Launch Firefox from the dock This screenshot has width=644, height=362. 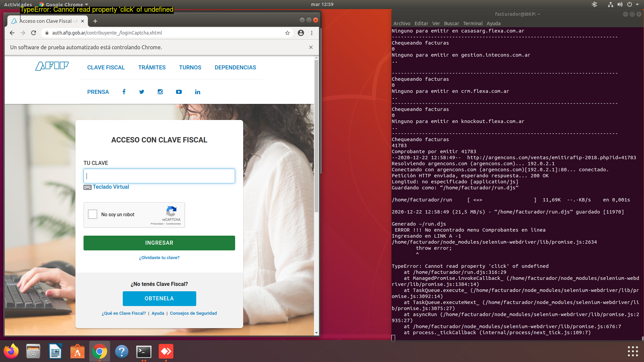point(11,351)
